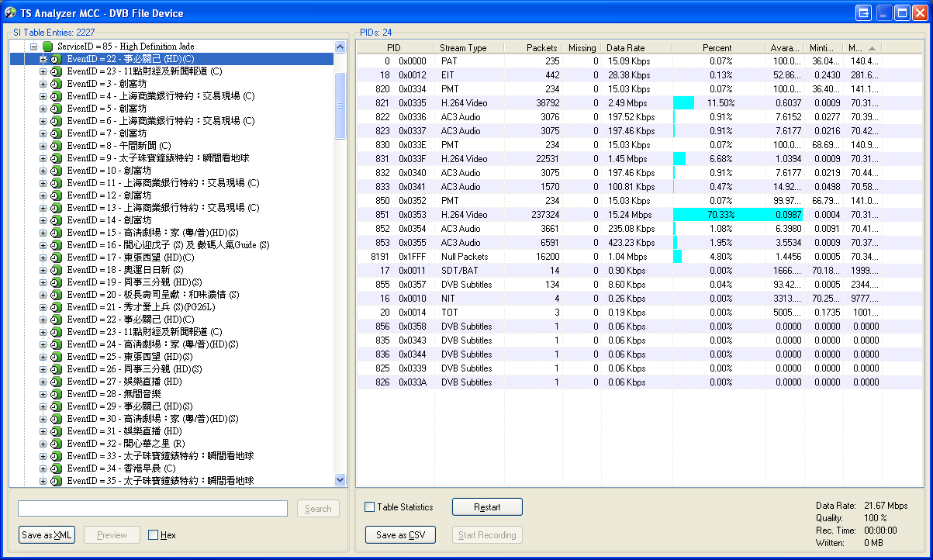Click the clock icon beside EventID 3
The width and height of the screenshot is (933, 560).
click(x=56, y=84)
